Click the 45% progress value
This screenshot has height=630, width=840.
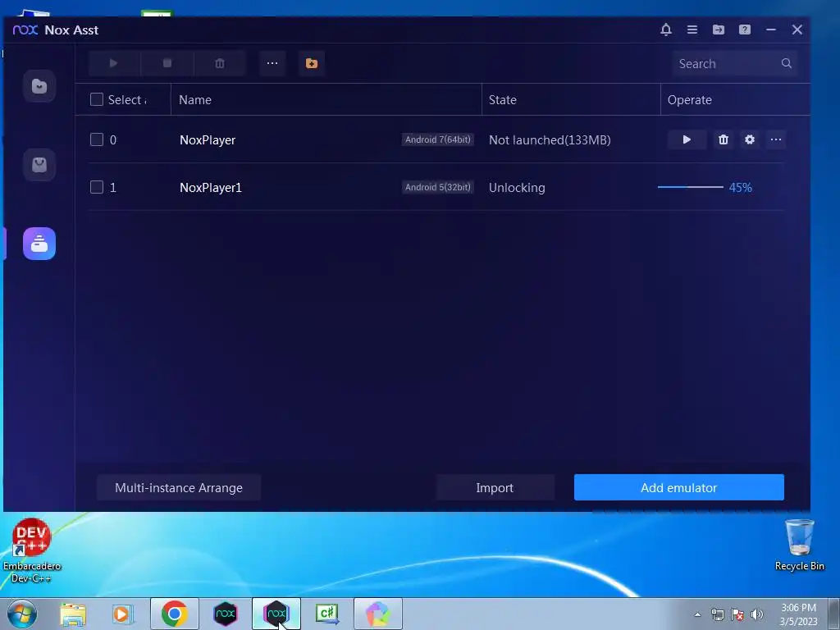pyautogui.click(x=741, y=188)
